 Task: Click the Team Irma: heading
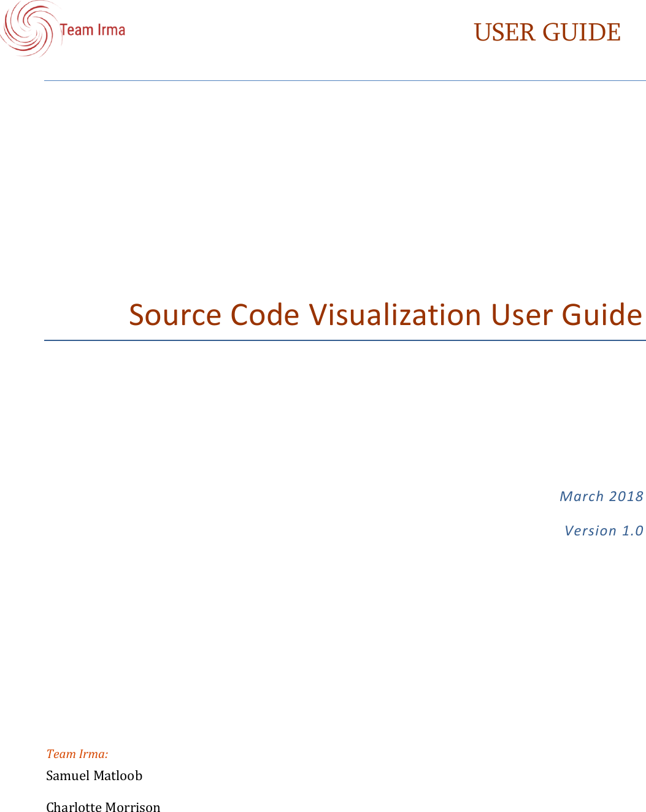77,754
